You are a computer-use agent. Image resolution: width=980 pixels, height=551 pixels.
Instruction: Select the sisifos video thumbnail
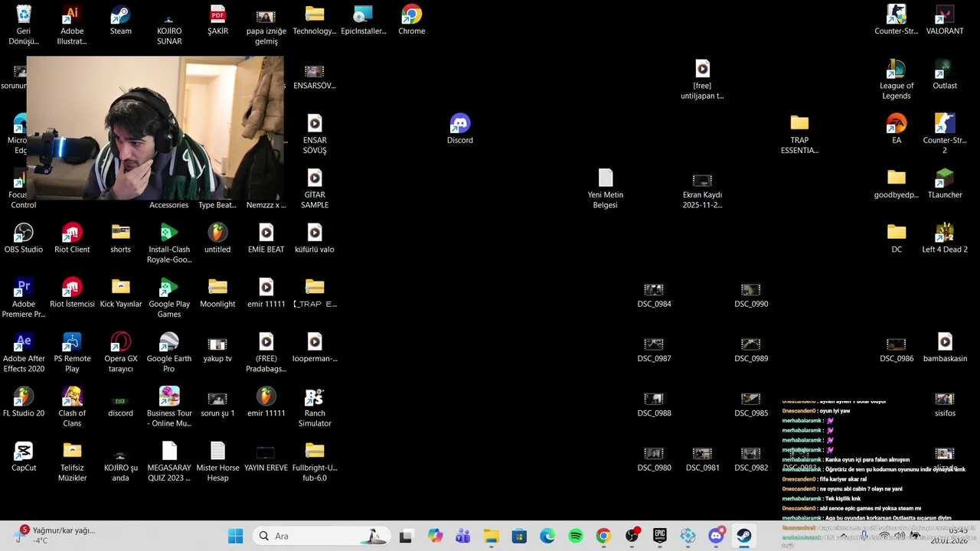945,404
